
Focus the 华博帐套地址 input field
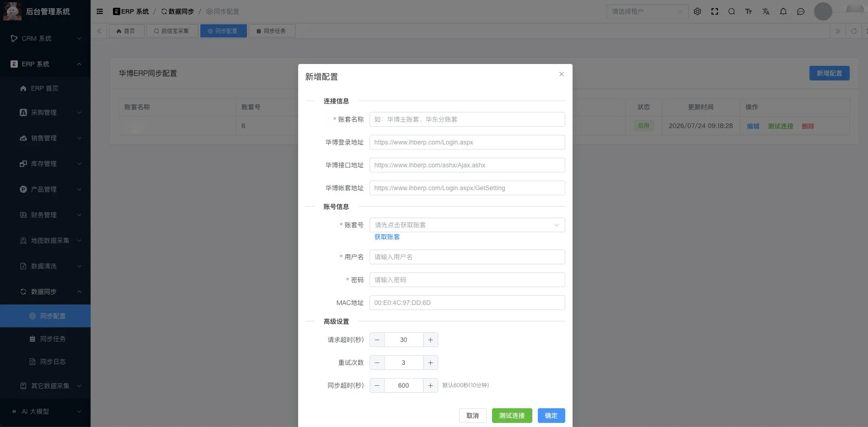467,188
